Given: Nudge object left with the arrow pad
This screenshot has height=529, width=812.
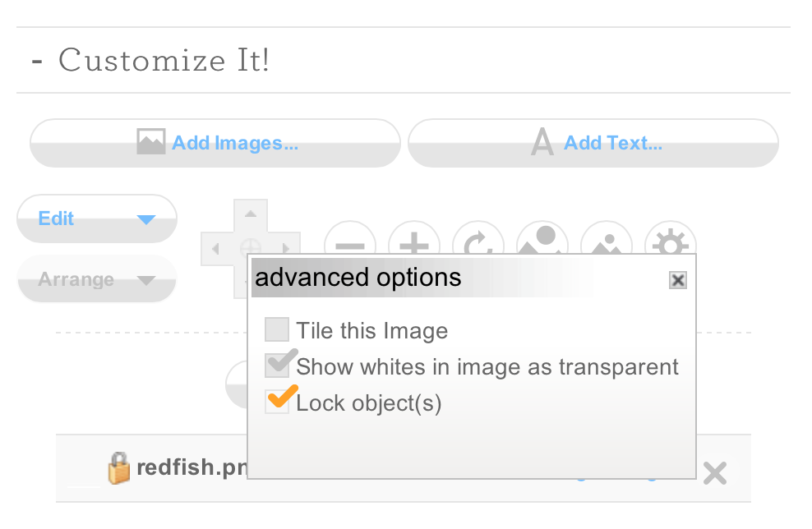Looking at the screenshot, I should click(x=216, y=249).
